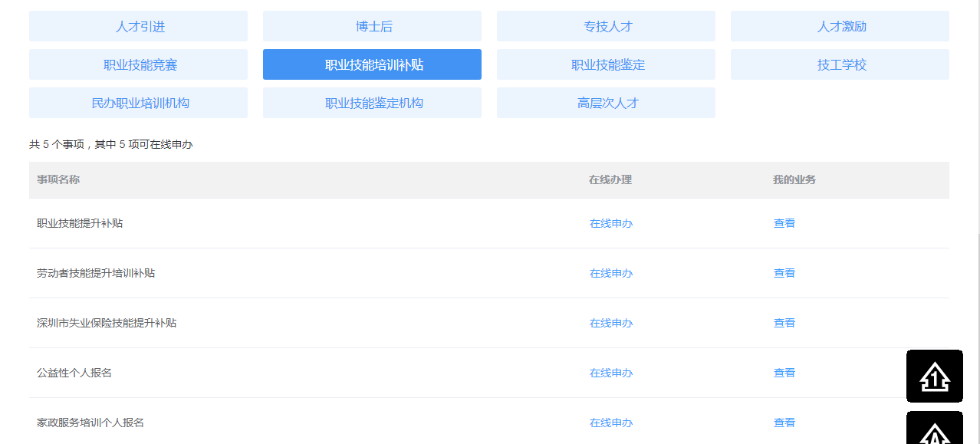Image resolution: width=980 pixels, height=444 pixels.
Task: Click the black arrow icon numbered 1
Action: tap(934, 376)
